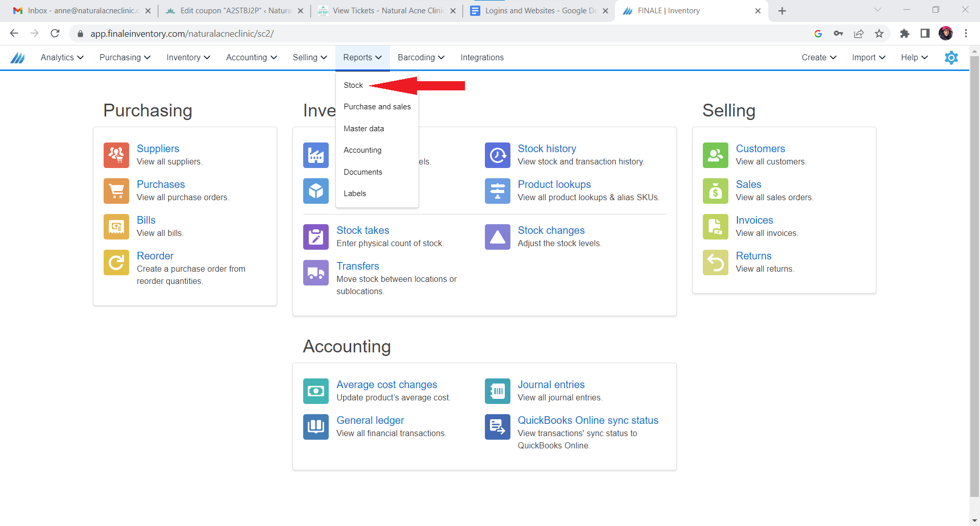
Task: Click the Returns arrow icon
Action: point(716,262)
